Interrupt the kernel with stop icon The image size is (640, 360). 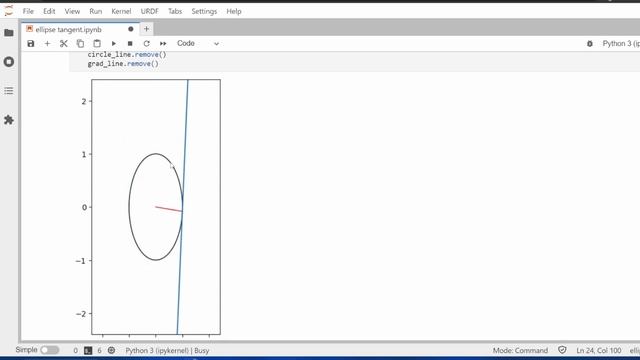(130, 43)
